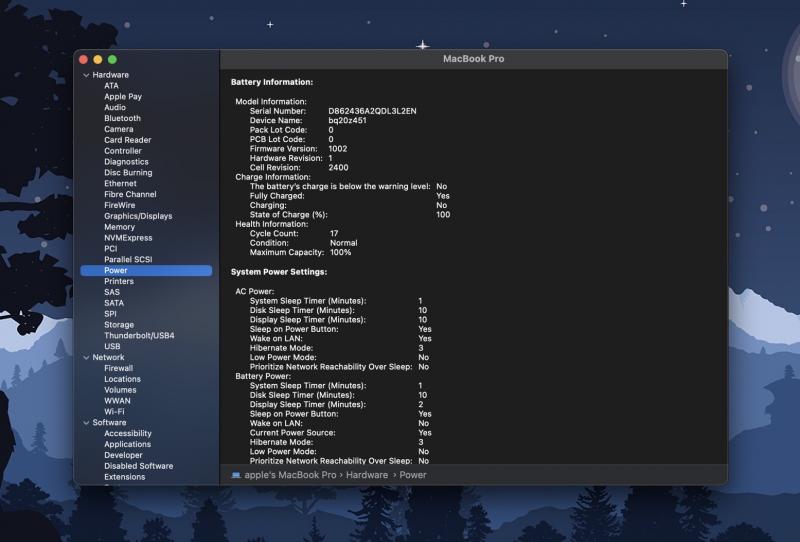
Task: Select Controller in the sidebar
Action: pyautogui.click(x=123, y=151)
